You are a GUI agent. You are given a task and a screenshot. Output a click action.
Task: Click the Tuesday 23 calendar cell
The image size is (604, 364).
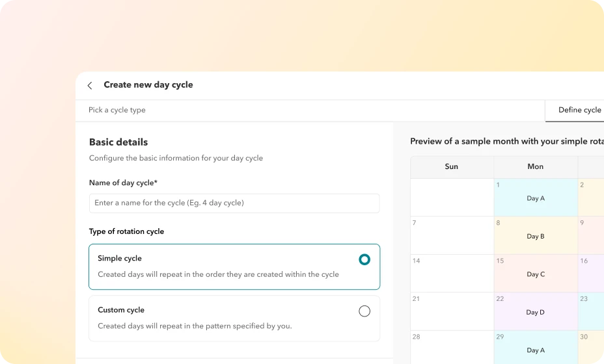pyautogui.click(x=591, y=311)
